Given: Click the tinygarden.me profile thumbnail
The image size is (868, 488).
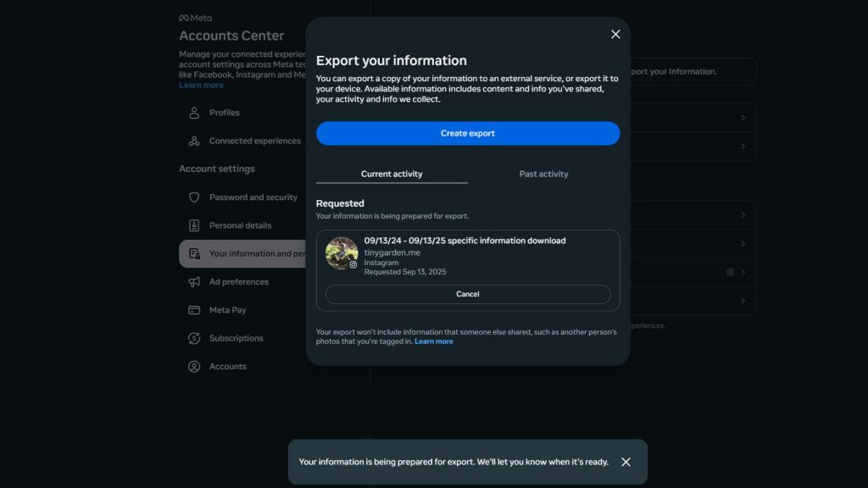Looking at the screenshot, I should [x=342, y=253].
